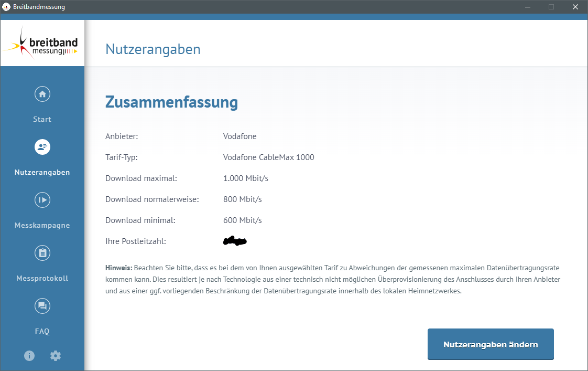Click the Ihre Postleitzahl label
Image resolution: width=588 pixels, height=371 pixels.
pos(136,241)
